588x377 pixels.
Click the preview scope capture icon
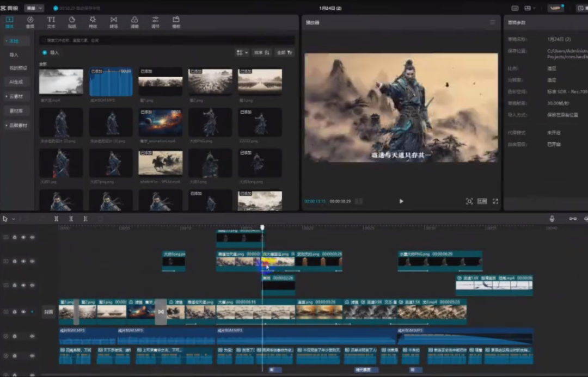pyautogui.click(x=469, y=201)
